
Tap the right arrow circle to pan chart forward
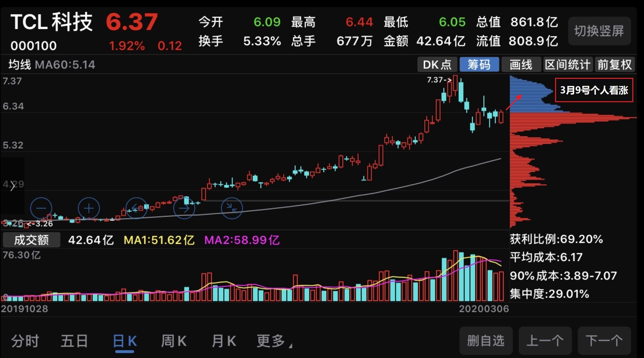coord(184,208)
